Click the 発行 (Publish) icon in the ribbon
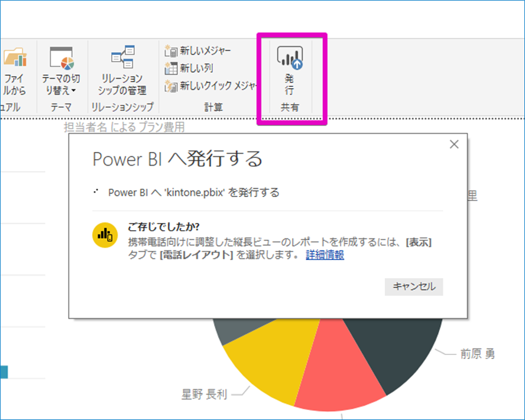Screen dimensions: 525x420 (289, 57)
